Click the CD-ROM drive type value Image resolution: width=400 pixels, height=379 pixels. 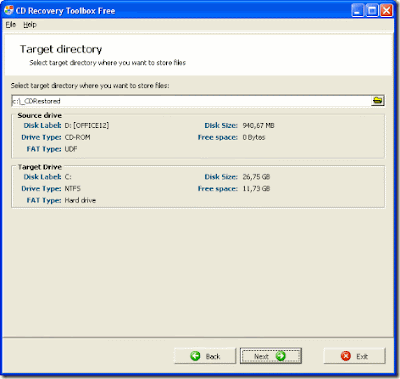click(77, 137)
